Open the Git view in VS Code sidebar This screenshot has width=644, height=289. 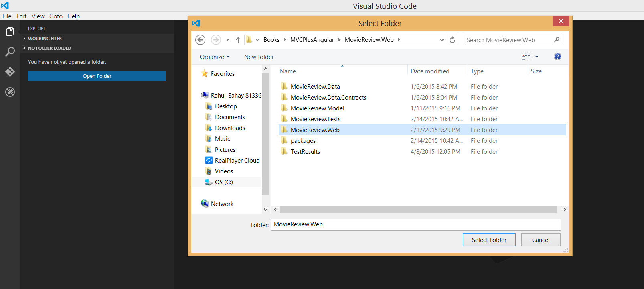tap(10, 72)
